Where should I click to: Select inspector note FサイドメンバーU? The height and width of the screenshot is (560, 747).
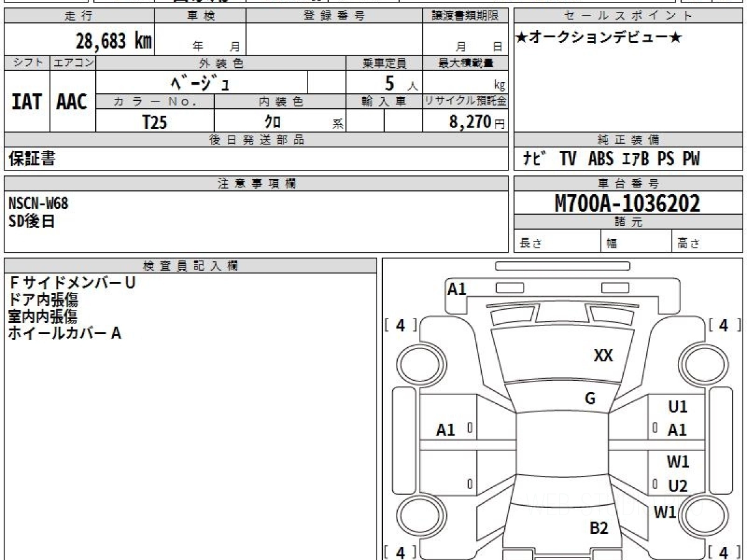pos(72,282)
